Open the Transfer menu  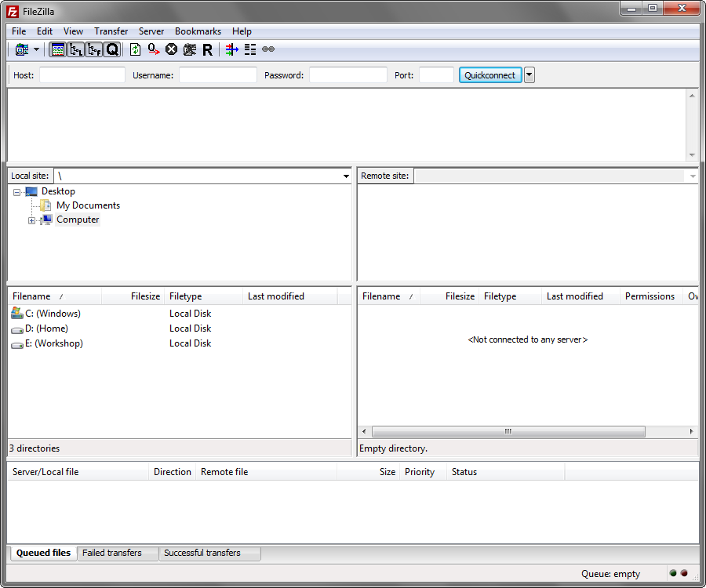coord(111,31)
